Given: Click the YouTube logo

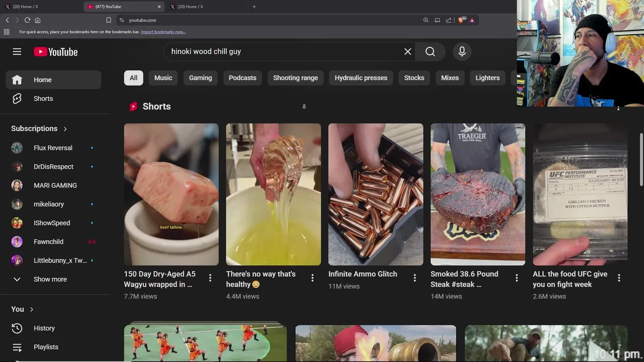Looking at the screenshot, I should [56, 52].
